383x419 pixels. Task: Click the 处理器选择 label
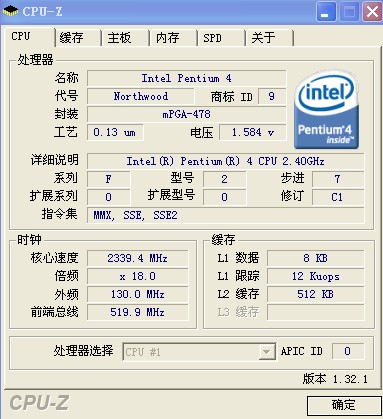(x=83, y=351)
